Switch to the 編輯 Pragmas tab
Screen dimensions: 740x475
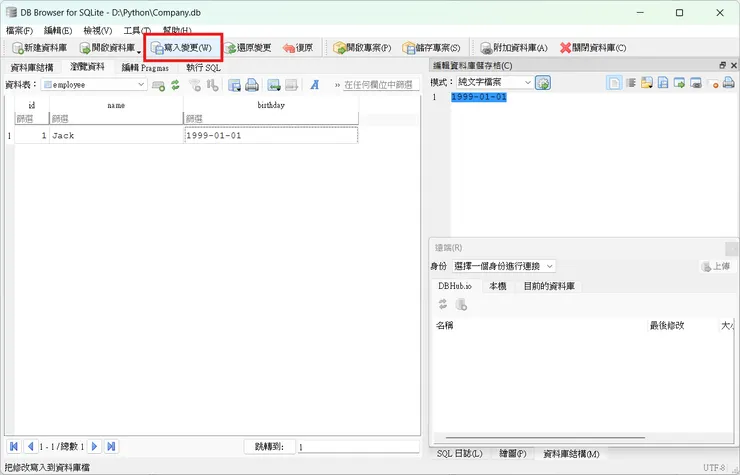[145, 68]
